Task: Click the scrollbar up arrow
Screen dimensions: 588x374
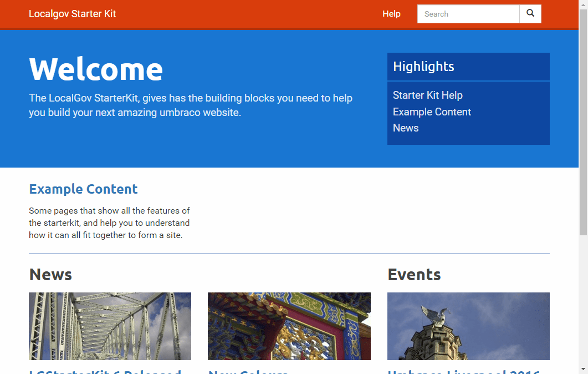Action: [583, 4]
